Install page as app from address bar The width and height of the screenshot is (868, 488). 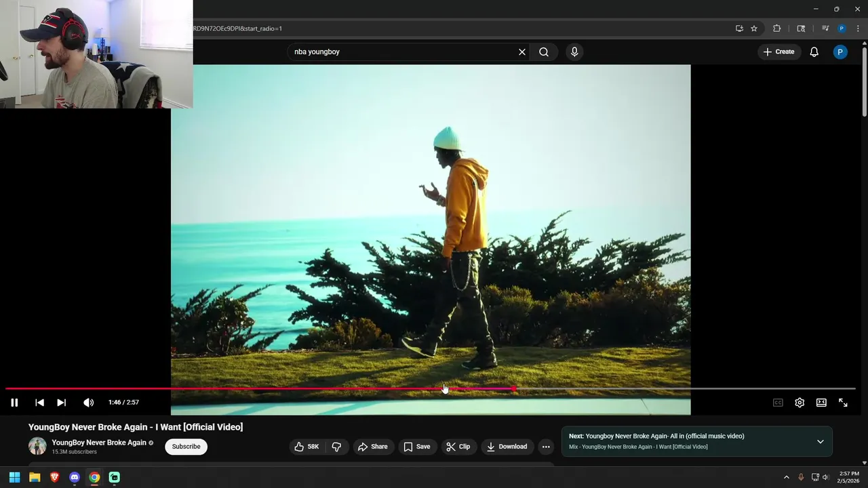(739, 28)
